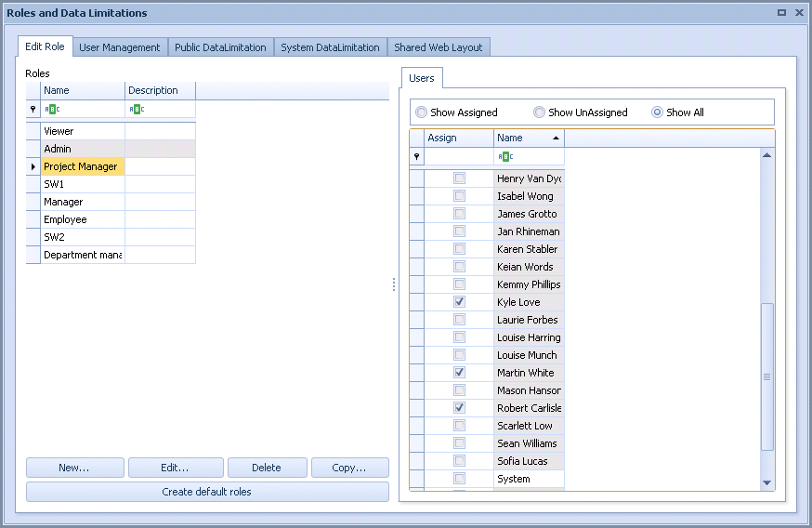Select the Show Assigned radio button
812x528 pixels.
coord(422,112)
